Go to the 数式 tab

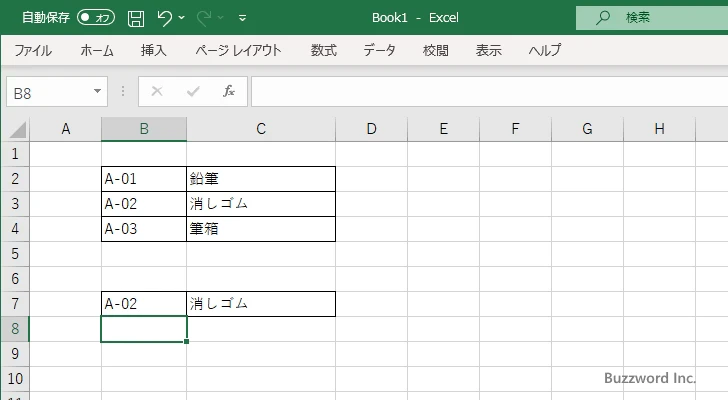point(324,50)
